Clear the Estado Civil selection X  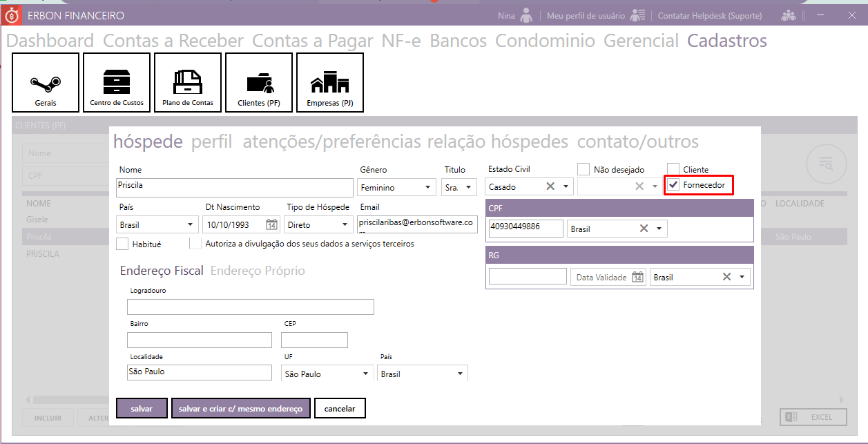coord(550,186)
